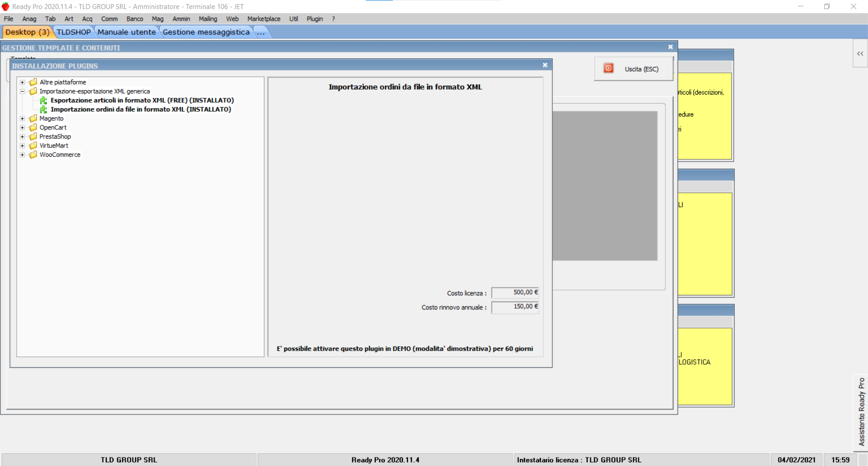Open the Util menu

pos(293,19)
